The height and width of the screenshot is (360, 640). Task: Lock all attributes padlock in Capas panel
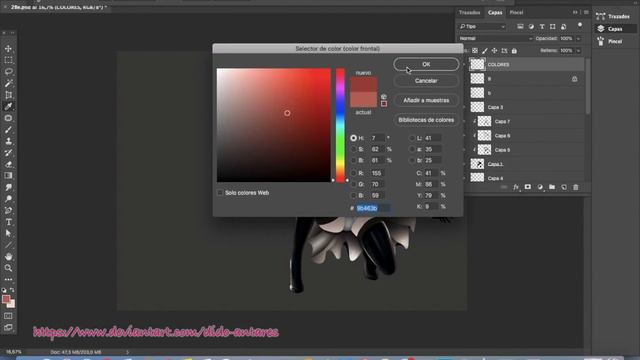(x=514, y=51)
